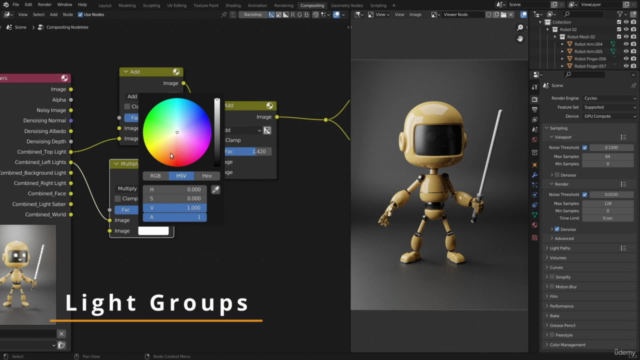Screen dimensions: 640x360
Task: Open viewer image folder icon
Action: (x=503, y=15)
